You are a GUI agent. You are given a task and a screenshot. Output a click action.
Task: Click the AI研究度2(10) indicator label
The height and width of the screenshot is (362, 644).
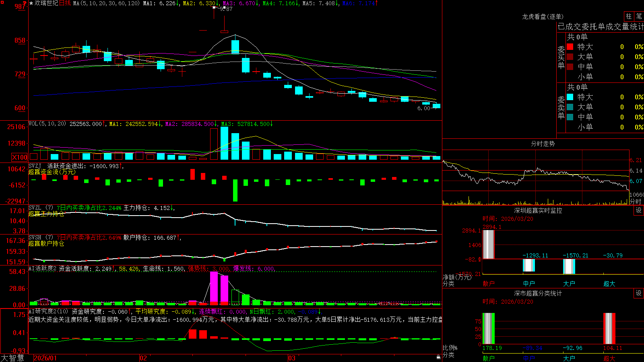49,312
